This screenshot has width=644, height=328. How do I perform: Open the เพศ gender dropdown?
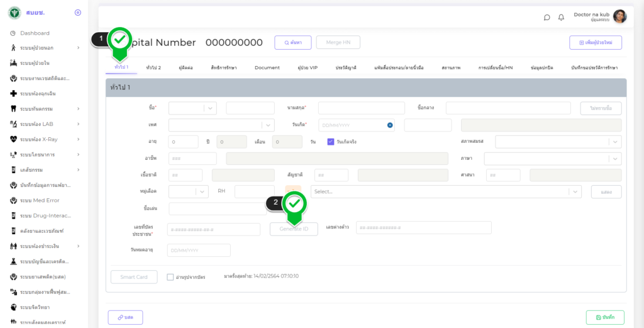[221, 125]
